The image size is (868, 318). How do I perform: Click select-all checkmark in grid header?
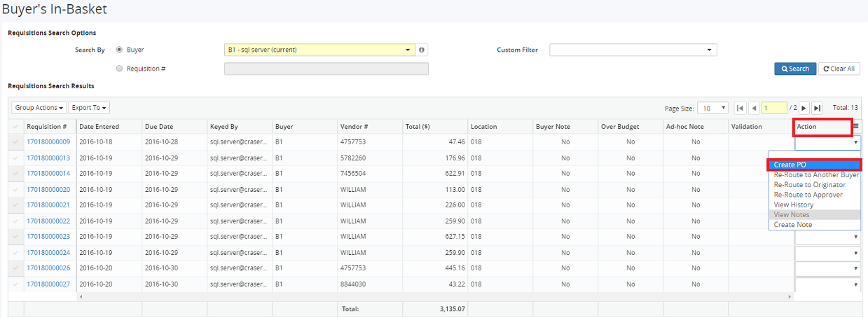click(x=16, y=127)
